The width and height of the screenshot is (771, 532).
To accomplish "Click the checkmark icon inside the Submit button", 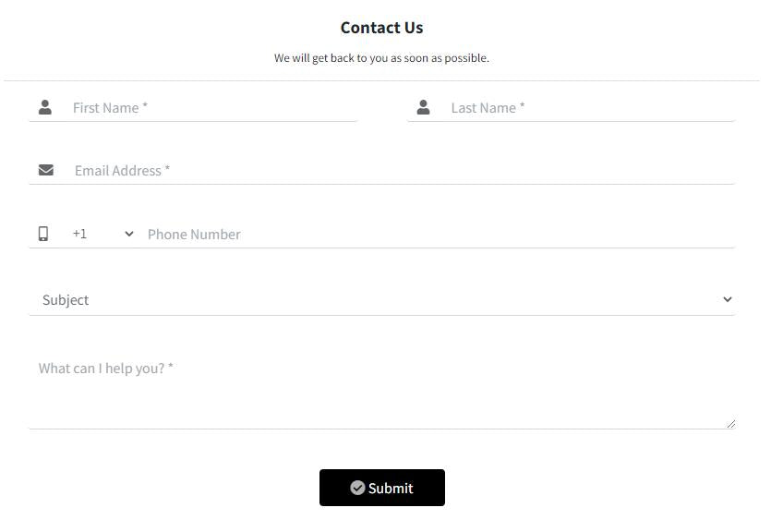I will [358, 488].
